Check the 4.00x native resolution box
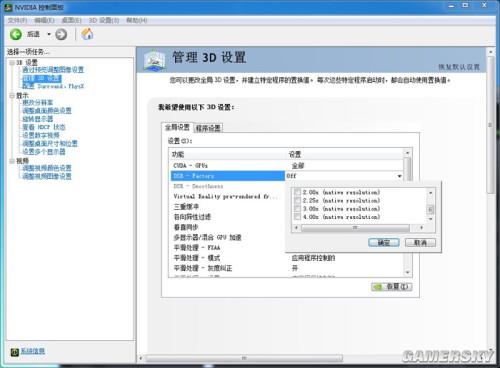This screenshot has height=368, width=500. 297,217
